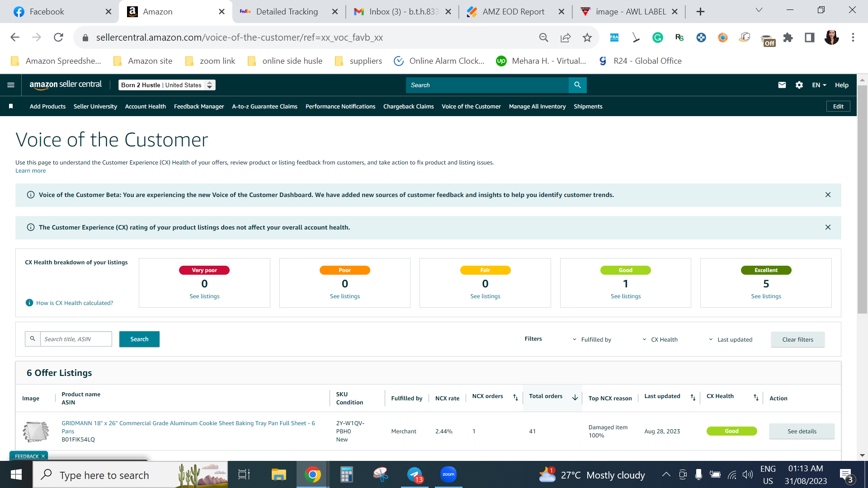
Task: Expand the Fulfilled by filter
Action: pyautogui.click(x=592, y=339)
